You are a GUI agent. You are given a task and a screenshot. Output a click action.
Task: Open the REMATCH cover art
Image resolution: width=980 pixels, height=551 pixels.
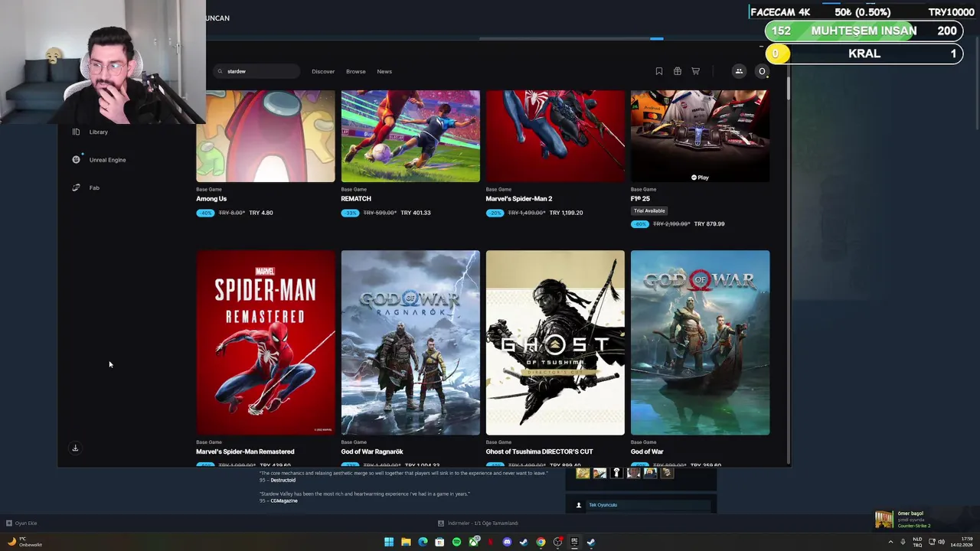[410, 136]
